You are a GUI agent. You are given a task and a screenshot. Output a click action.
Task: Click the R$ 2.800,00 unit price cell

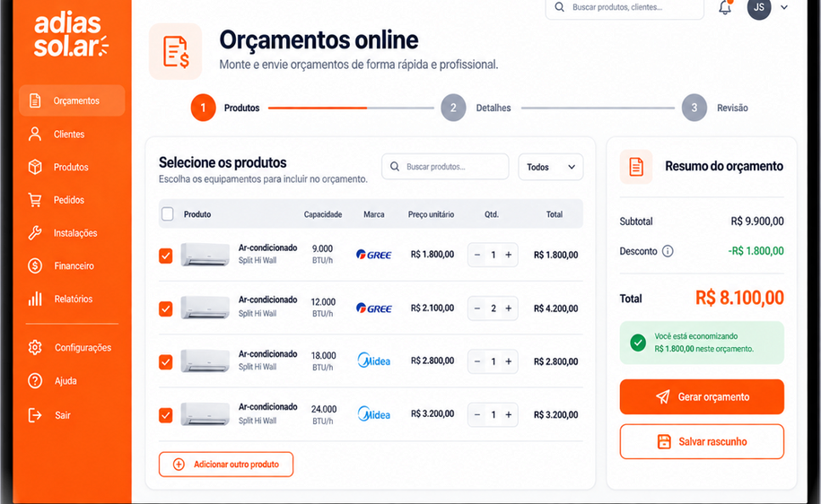click(432, 361)
